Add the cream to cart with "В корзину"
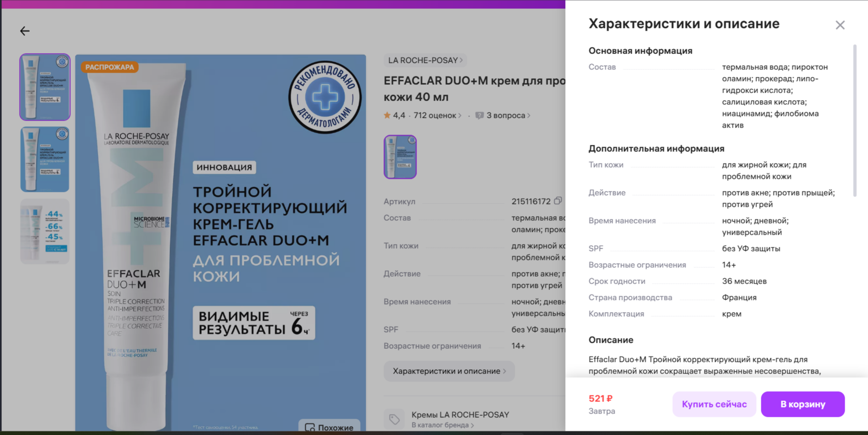The width and height of the screenshot is (868, 435). 802,404
